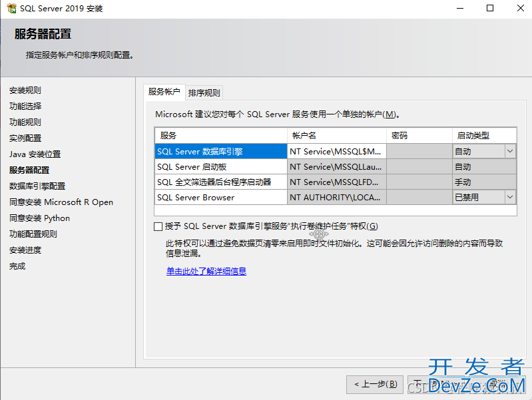
Task: Select 完成 step in the sidebar
Action: [17, 266]
